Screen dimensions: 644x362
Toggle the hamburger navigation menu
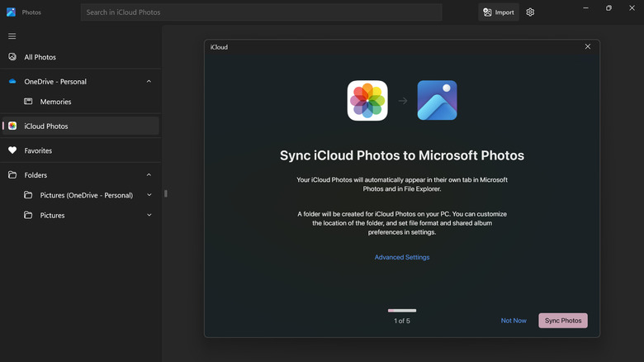pyautogui.click(x=12, y=36)
